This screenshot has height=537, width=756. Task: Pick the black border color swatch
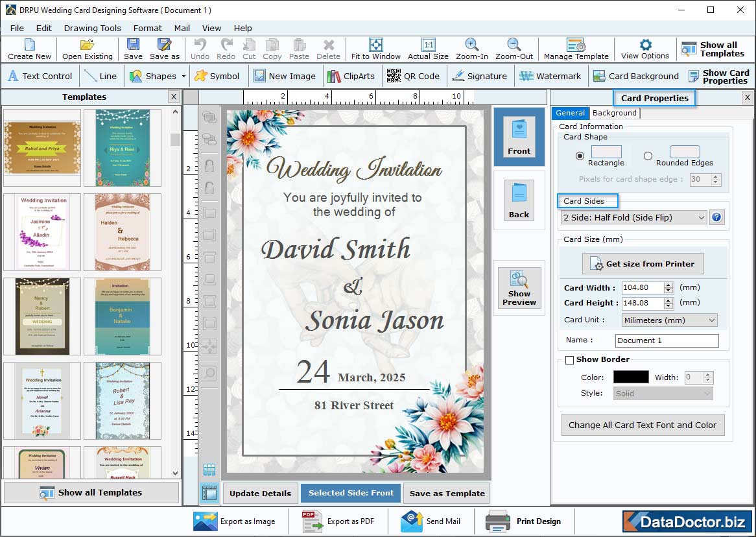point(631,377)
